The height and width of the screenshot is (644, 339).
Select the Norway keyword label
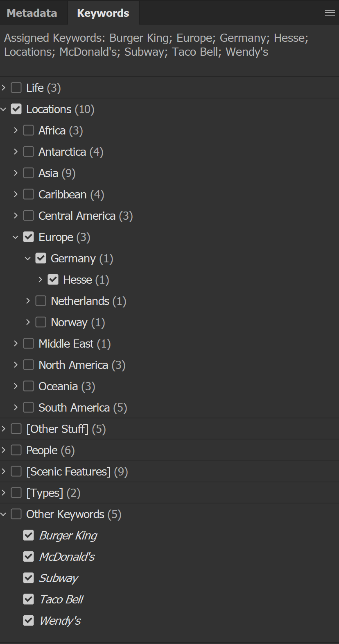pos(69,323)
